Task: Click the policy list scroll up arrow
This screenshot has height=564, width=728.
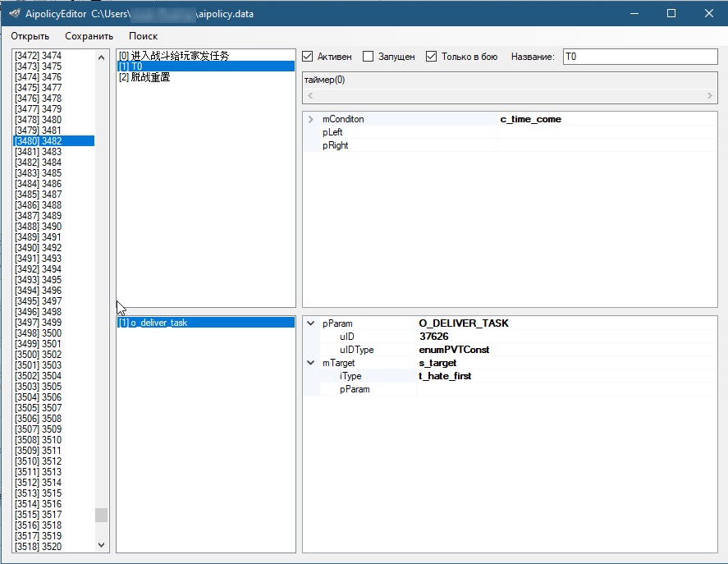Action: [101, 57]
